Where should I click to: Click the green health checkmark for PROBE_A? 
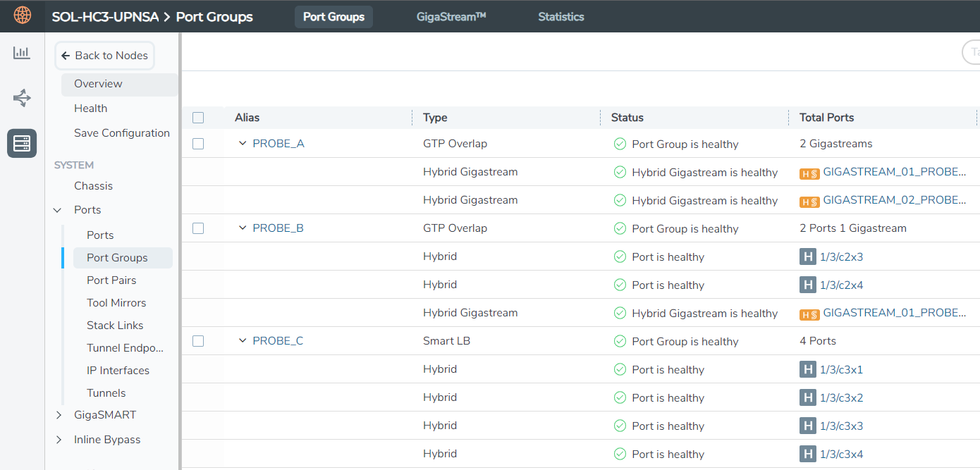pyautogui.click(x=620, y=144)
